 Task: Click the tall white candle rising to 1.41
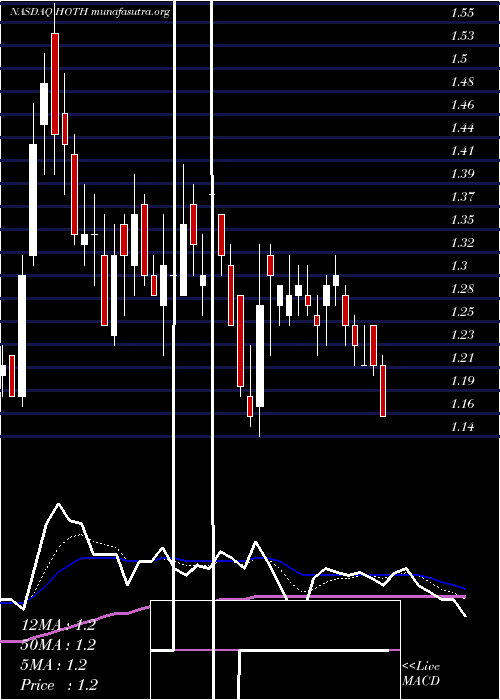33,200
